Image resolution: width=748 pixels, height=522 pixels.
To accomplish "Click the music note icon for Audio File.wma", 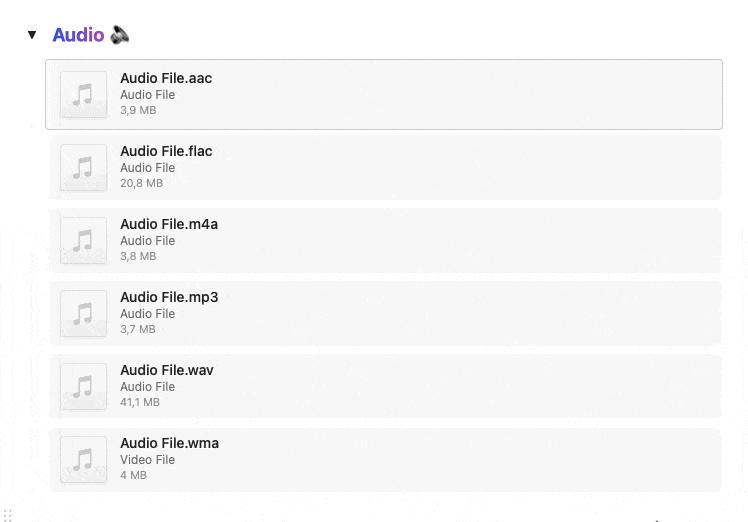I will (83, 459).
